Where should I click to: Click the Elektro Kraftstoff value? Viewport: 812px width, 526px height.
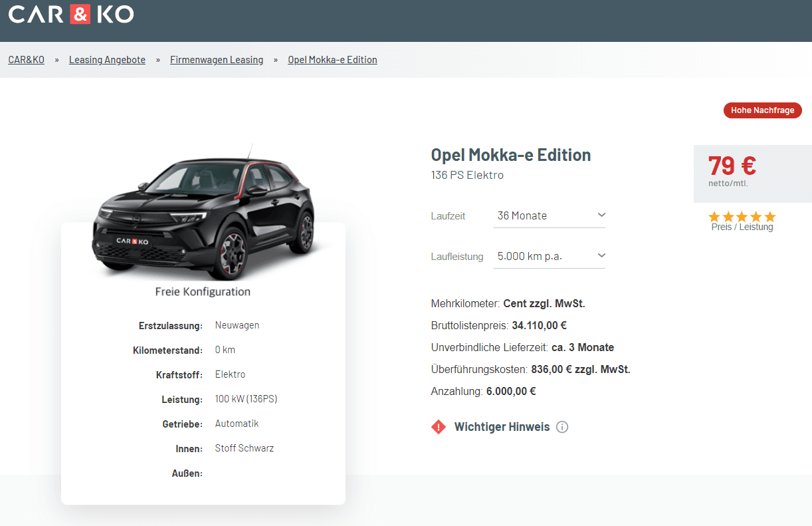tap(230, 374)
